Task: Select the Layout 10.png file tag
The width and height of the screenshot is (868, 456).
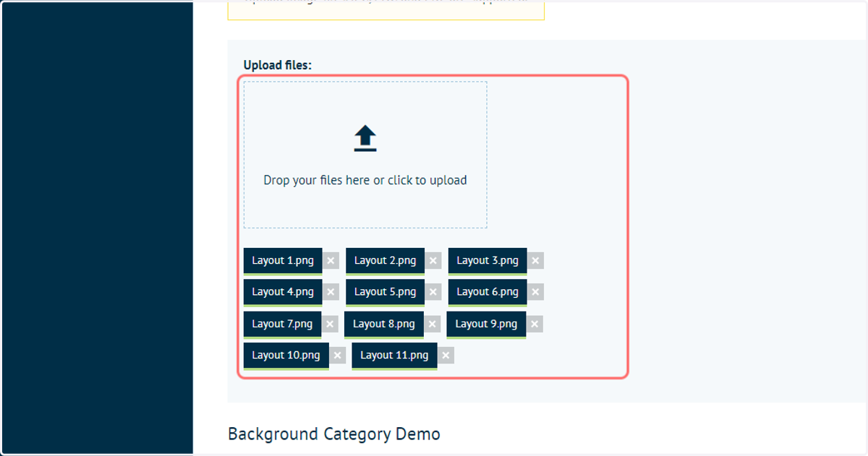Action: 286,356
